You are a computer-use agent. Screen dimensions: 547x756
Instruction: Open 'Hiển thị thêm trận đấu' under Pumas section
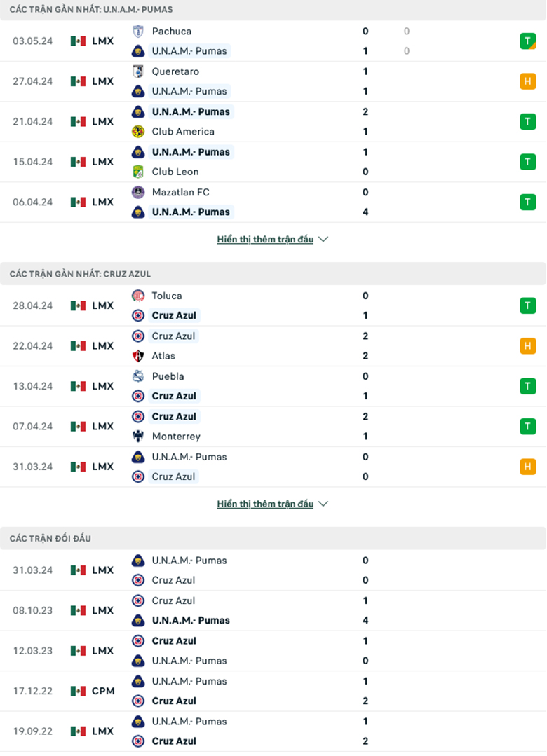[265, 239]
